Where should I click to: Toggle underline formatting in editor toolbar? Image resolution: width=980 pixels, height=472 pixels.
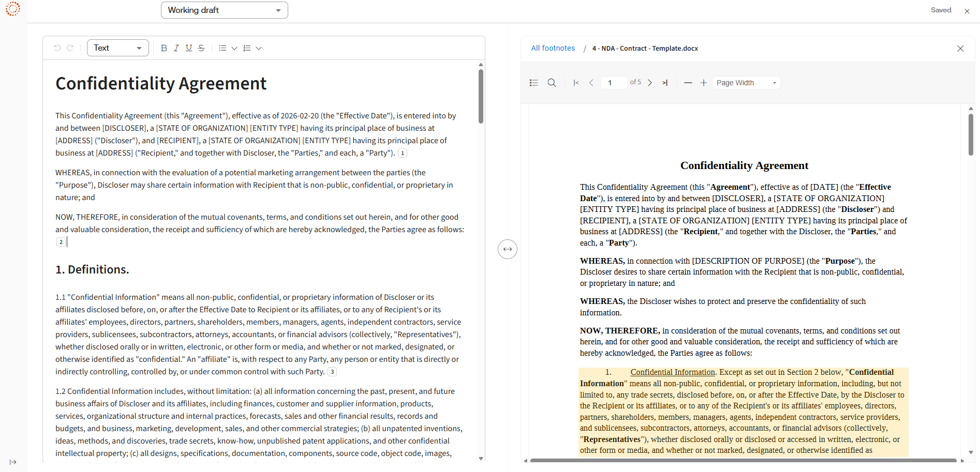pyautogui.click(x=189, y=48)
